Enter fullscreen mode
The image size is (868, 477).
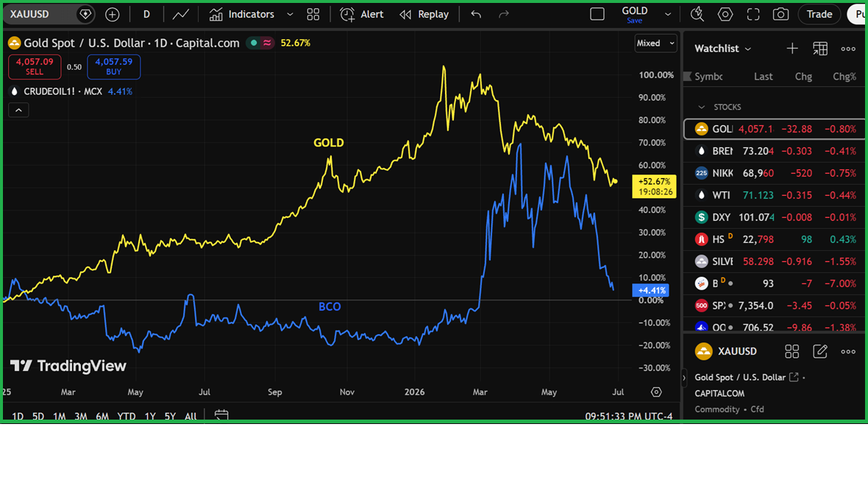(753, 15)
